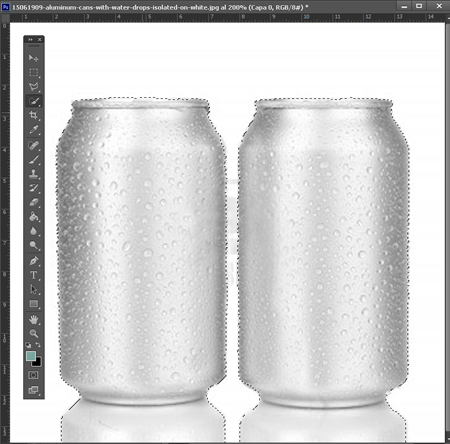Open the teal foreground color swatch
450x444 pixels.
click(x=31, y=356)
